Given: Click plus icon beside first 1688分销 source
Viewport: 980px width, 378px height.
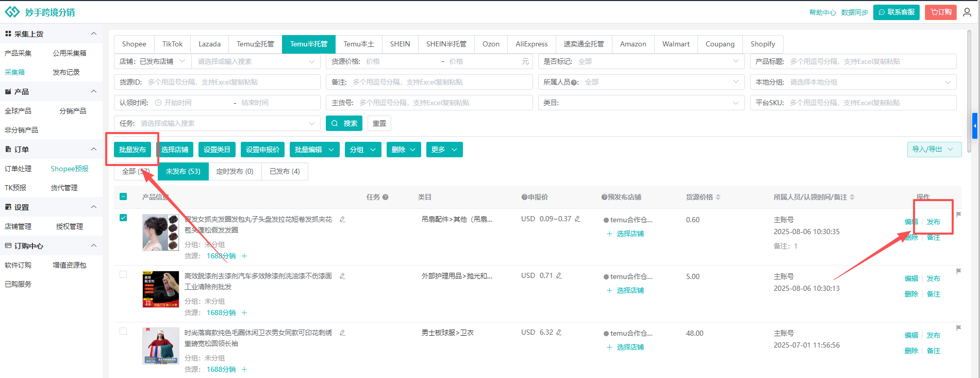Looking at the screenshot, I should [x=244, y=256].
